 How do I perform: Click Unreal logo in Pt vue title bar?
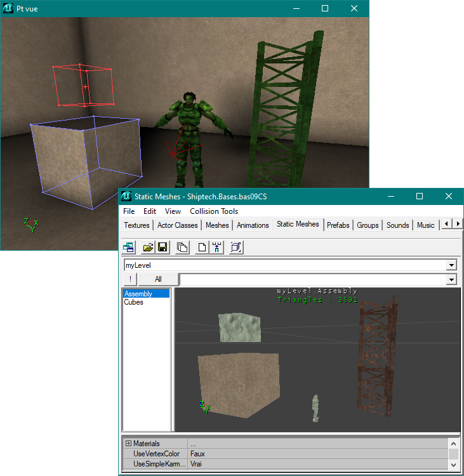[x=8, y=8]
